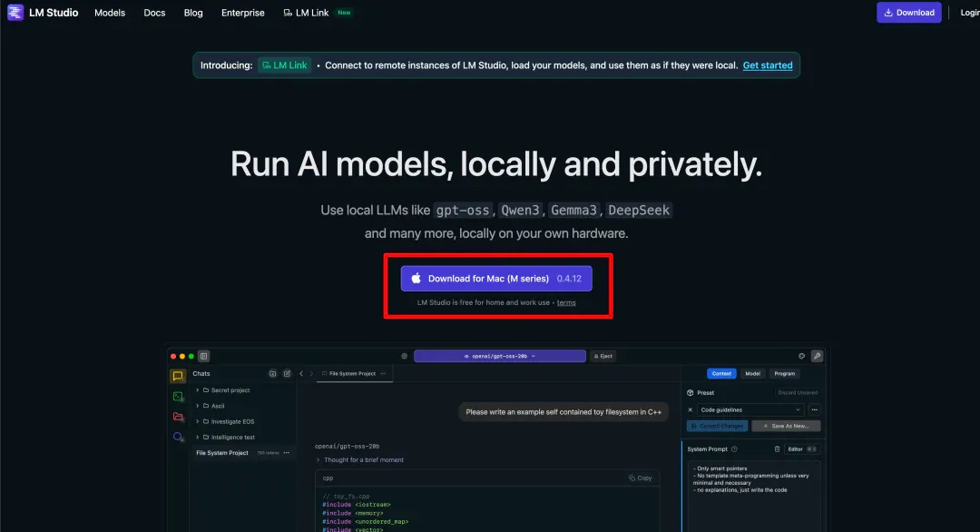The height and width of the screenshot is (532, 980).
Task: Click the forward arrow in chat header
Action: pos(311,374)
